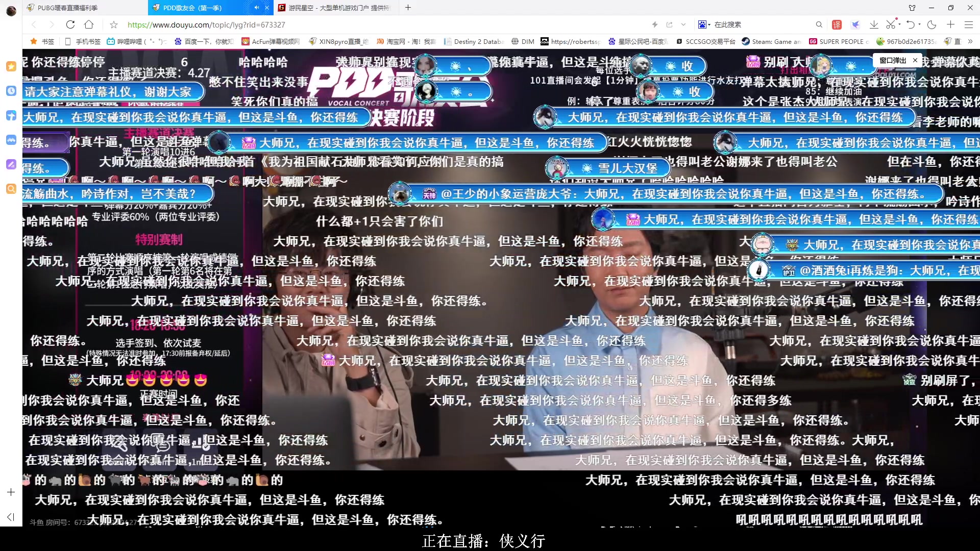Open XIN8pyro直播 bookmark

pos(338,41)
